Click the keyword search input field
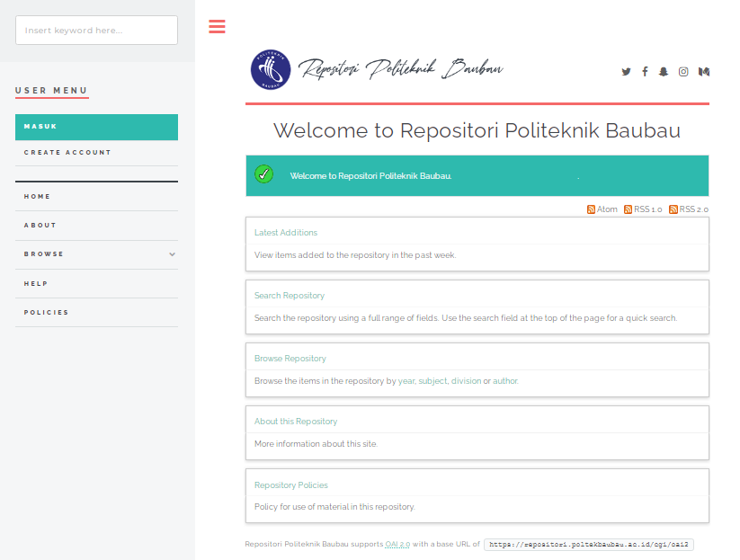Viewport: 740px width, 560px height. 96,31
